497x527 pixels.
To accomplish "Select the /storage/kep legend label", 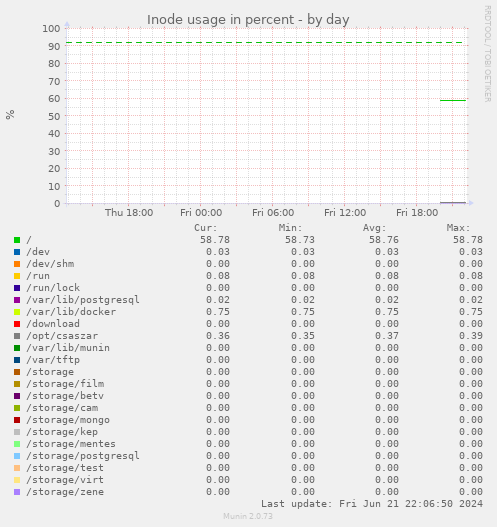I will pyautogui.click(x=62, y=432).
